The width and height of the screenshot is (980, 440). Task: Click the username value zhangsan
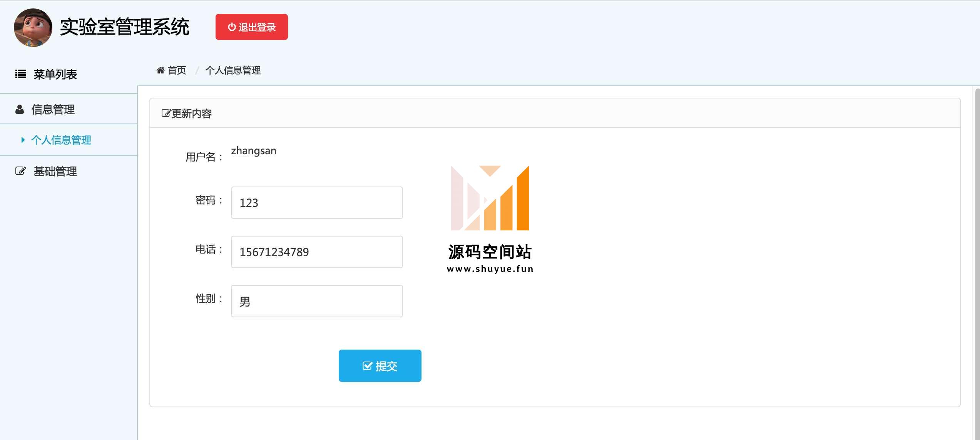point(254,151)
